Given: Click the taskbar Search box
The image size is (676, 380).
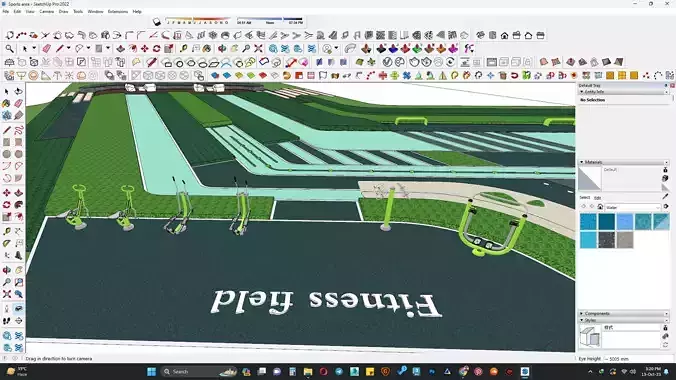Looking at the screenshot, I should coord(198,372).
